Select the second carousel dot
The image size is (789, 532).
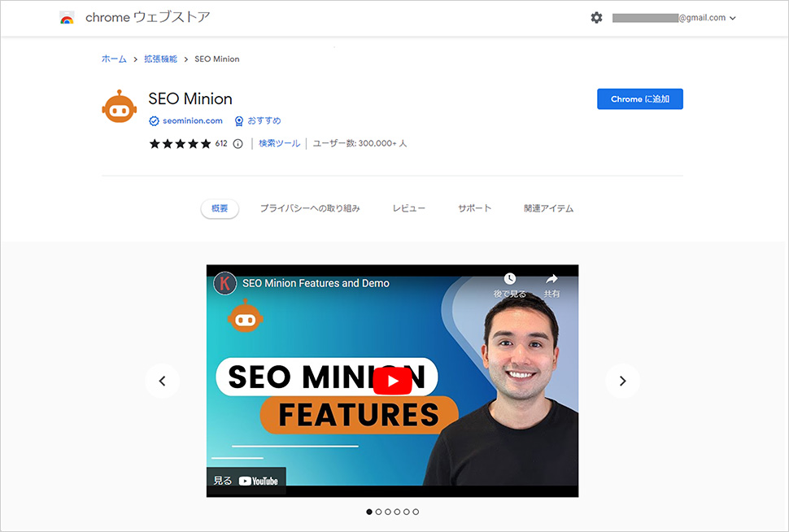point(378,512)
